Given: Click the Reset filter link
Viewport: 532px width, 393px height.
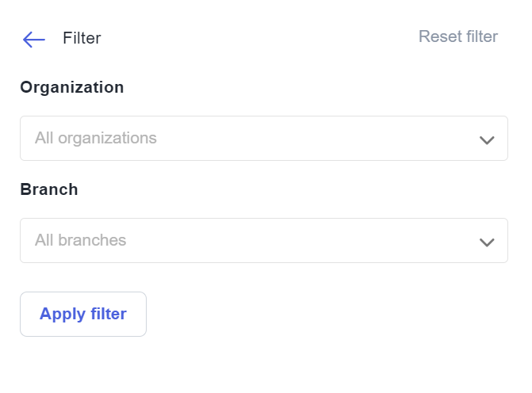Looking at the screenshot, I should [x=458, y=37].
